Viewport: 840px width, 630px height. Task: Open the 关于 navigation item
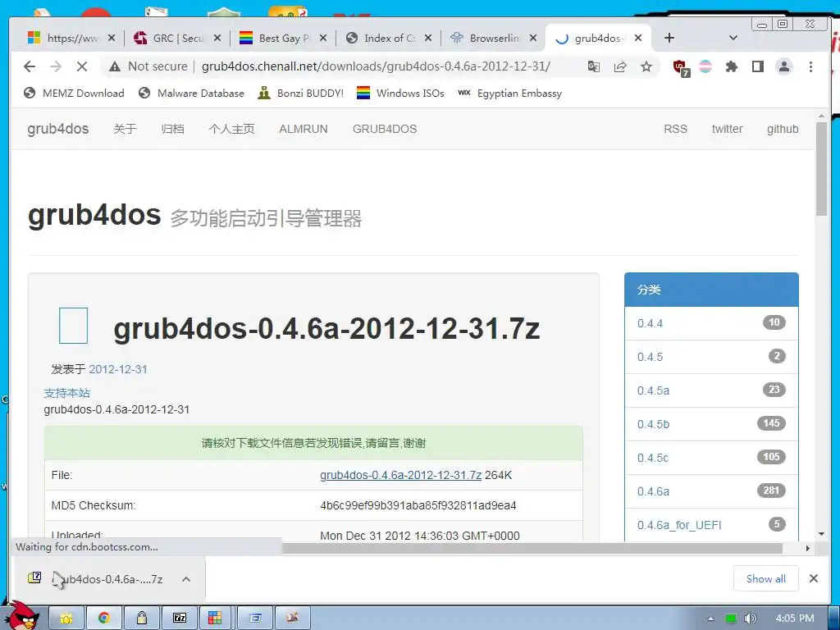coord(125,129)
